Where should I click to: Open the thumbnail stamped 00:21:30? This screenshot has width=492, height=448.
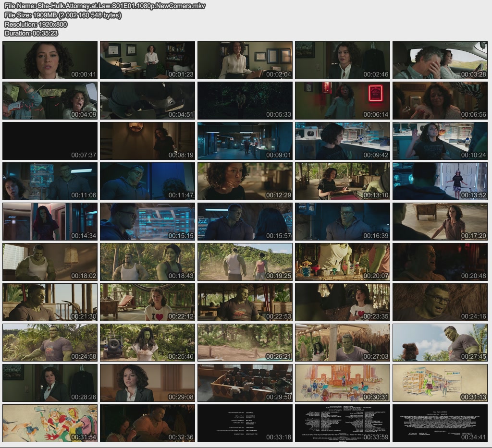tap(50, 303)
